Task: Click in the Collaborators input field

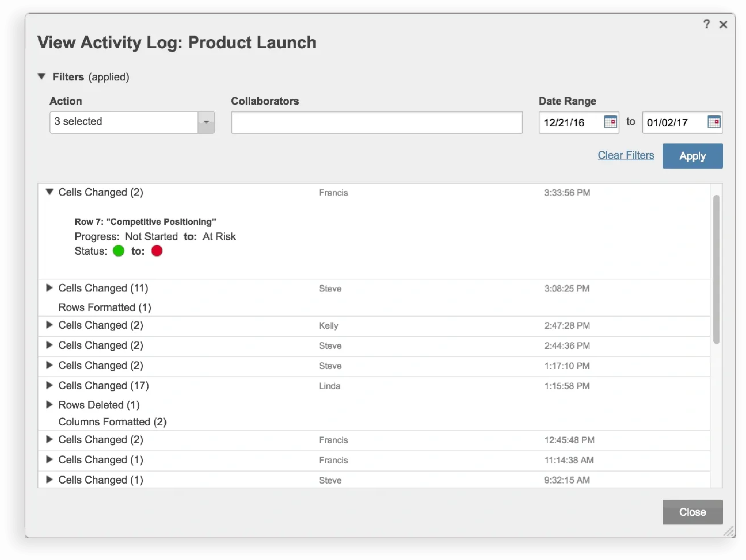Action: pyautogui.click(x=376, y=122)
